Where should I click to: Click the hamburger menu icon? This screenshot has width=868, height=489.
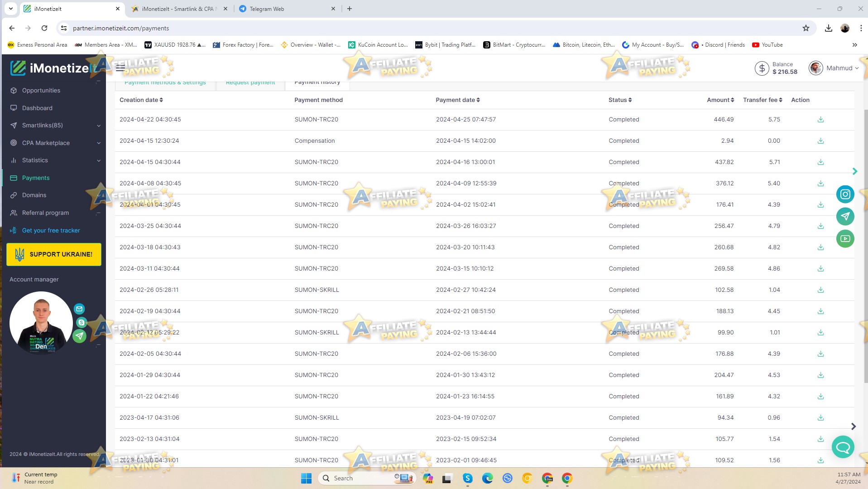click(x=120, y=68)
